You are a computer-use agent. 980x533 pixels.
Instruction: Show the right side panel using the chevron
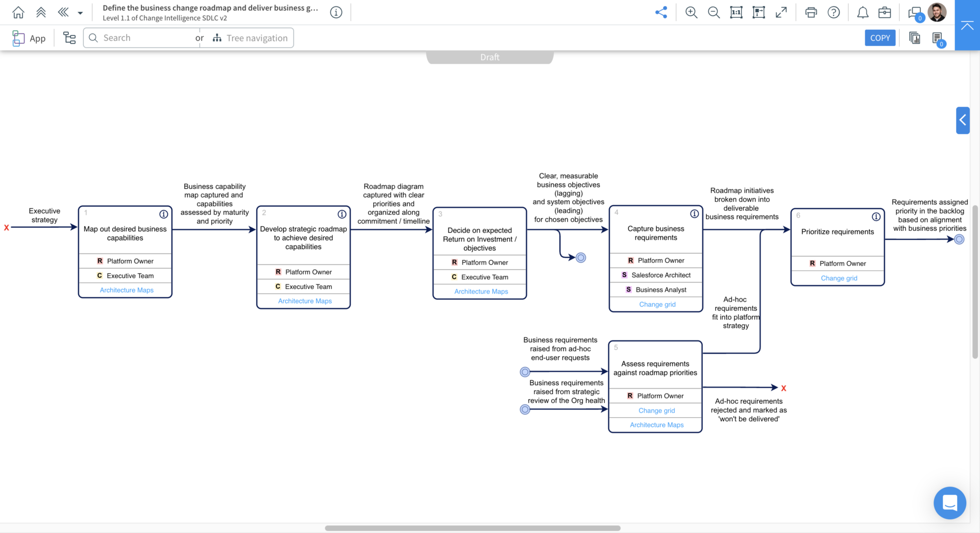click(963, 120)
